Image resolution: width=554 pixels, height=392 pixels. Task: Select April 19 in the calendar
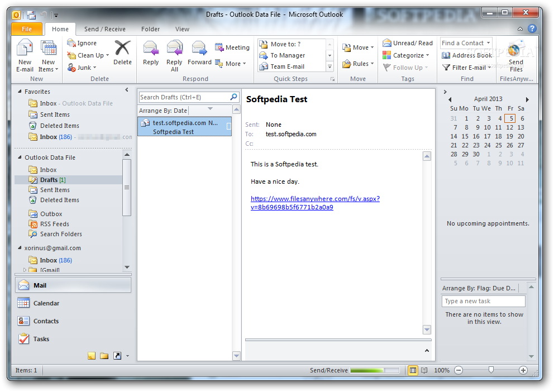[509, 136]
